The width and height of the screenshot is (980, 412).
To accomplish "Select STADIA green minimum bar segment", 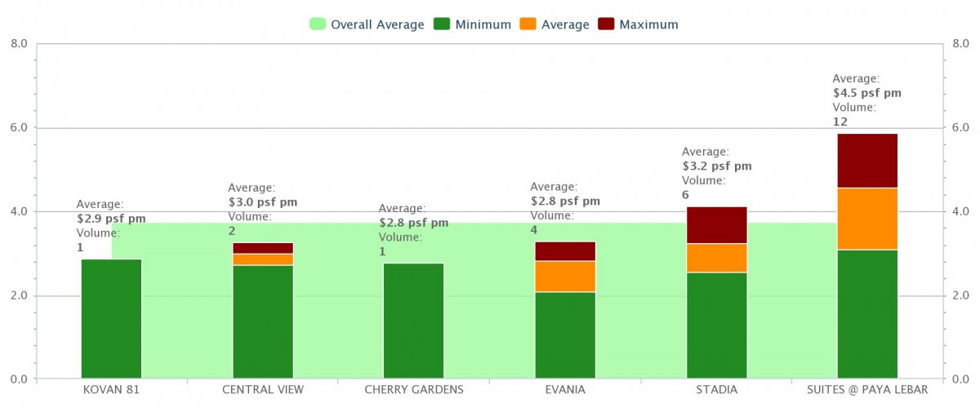I will pos(716,326).
